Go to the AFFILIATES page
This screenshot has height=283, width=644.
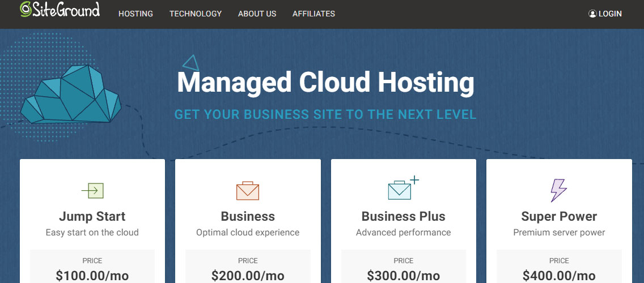(x=314, y=14)
